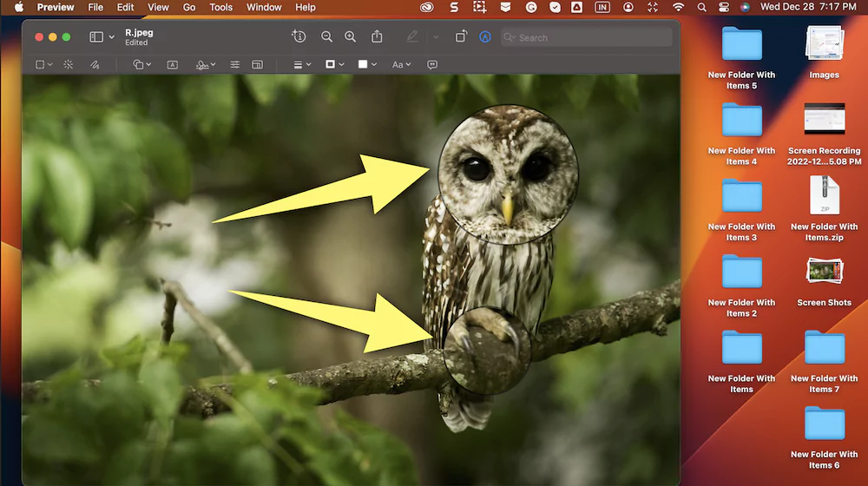This screenshot has height=486, width=868.
Task: Toggle the Markup toolbar off
Action: tap(485, 37)
